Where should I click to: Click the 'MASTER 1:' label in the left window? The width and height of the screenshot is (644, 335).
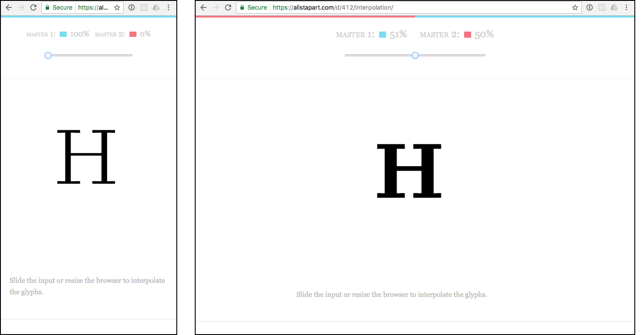point(41,35)
